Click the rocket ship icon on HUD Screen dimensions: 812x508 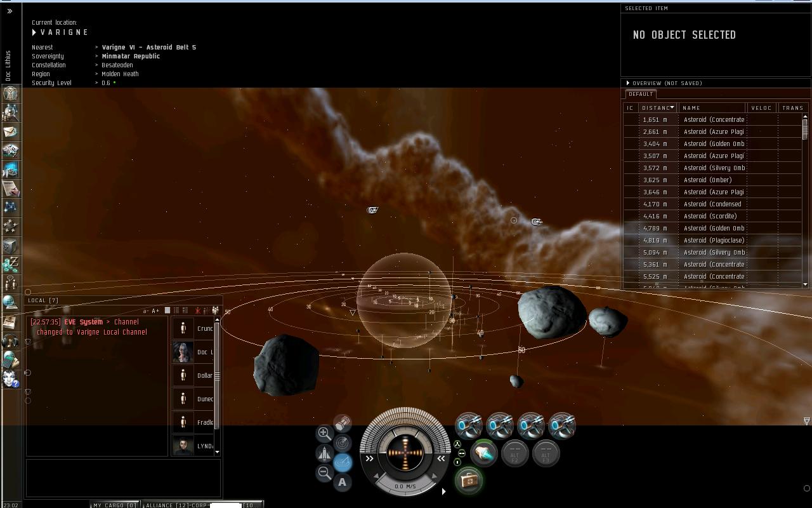pyautogui.click(x=324, y=453)
